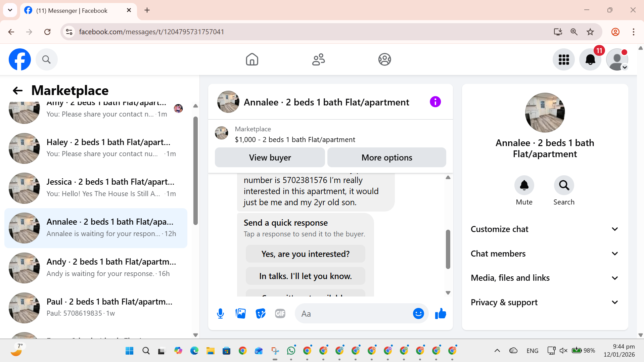
Task: Record a voice clip with microphone icon
Action: pyautogui.click(x=220, y=314)
